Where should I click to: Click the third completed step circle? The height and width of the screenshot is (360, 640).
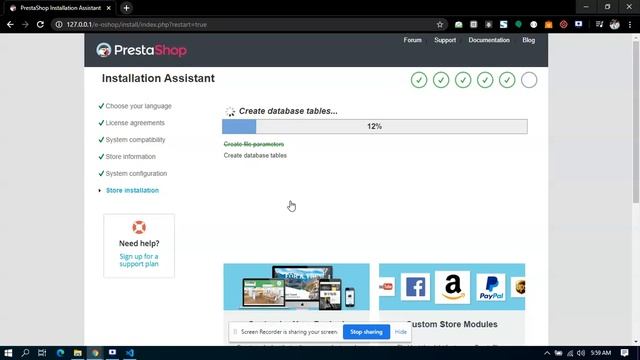tap(463, 80)
